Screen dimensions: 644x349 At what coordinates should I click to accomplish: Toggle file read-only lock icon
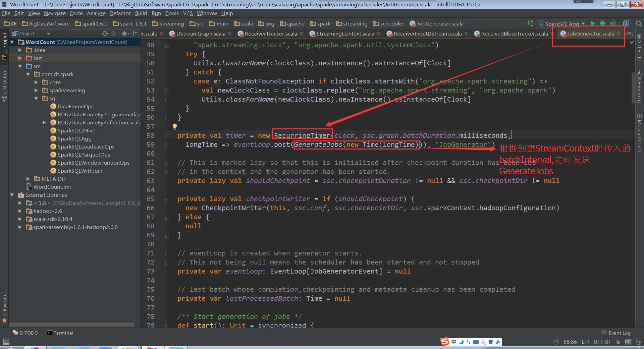618,342
